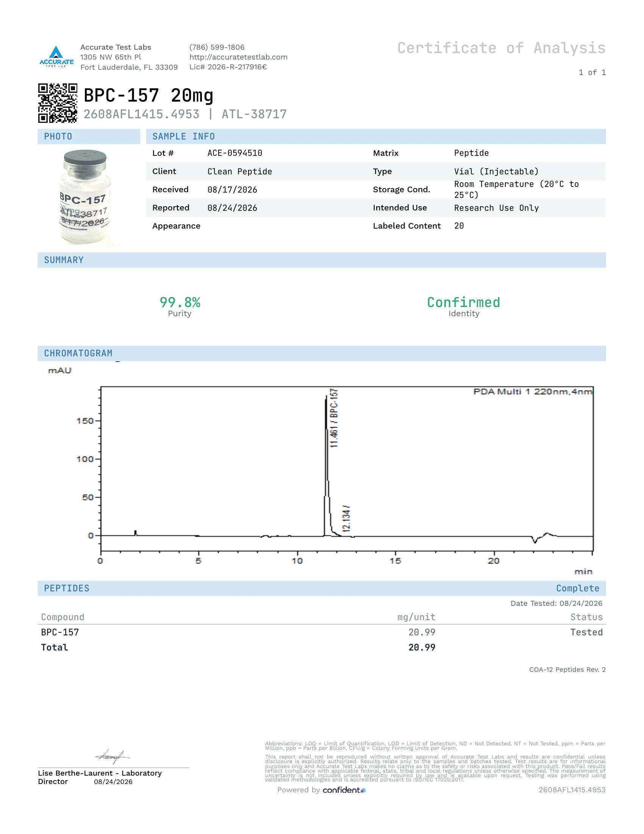644x834 pixels.
Task: Select storage condition 'Room Temperature (20°C to 25°C)'
Action: point(516,190)
